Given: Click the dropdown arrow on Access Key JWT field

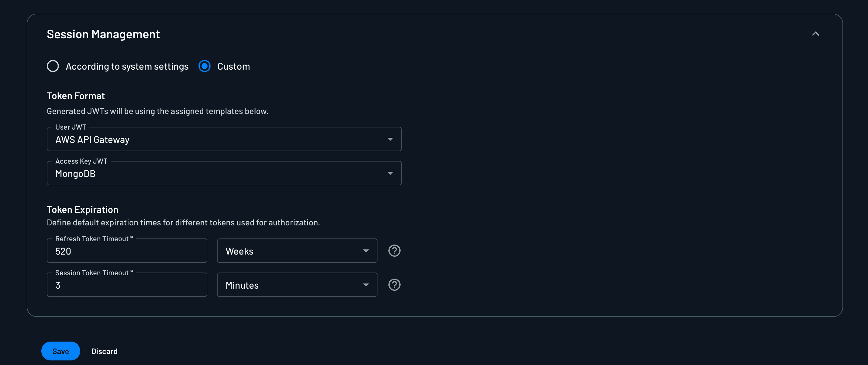Looking at the screenshot, I should point(390,173).
